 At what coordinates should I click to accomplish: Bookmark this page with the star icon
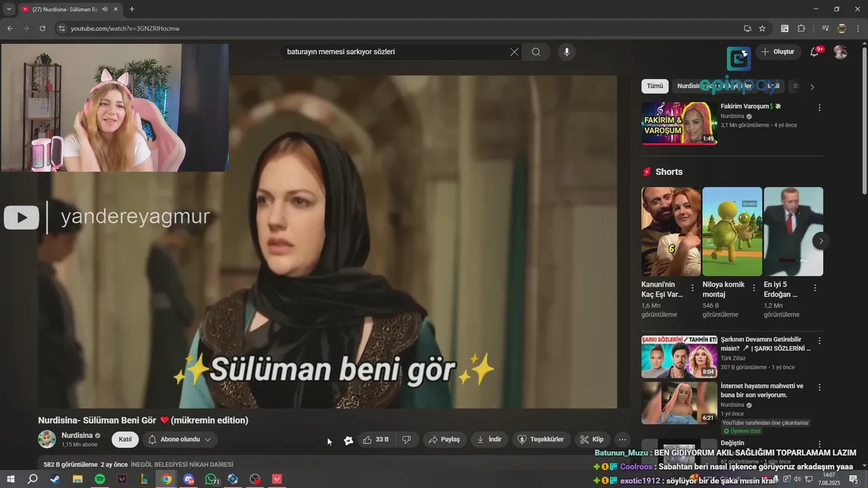point(762,28)
